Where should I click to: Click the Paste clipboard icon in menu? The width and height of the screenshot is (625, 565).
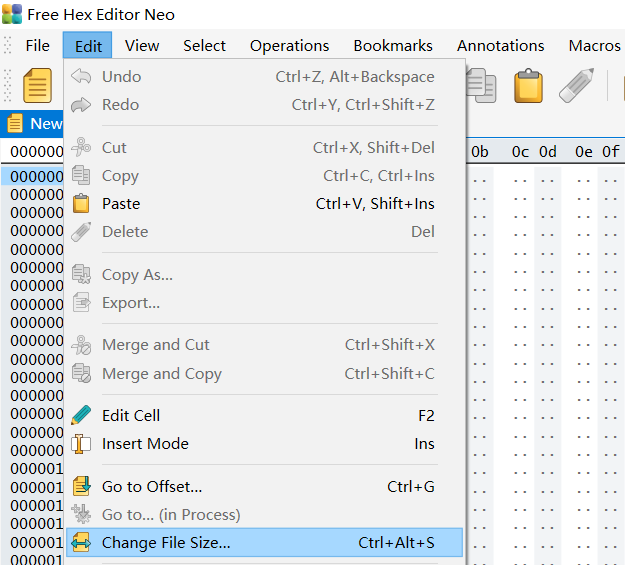pos(81,203)
